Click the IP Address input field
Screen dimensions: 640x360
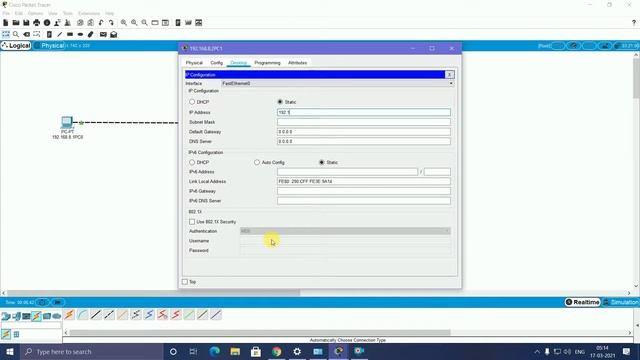coord(364,112)
